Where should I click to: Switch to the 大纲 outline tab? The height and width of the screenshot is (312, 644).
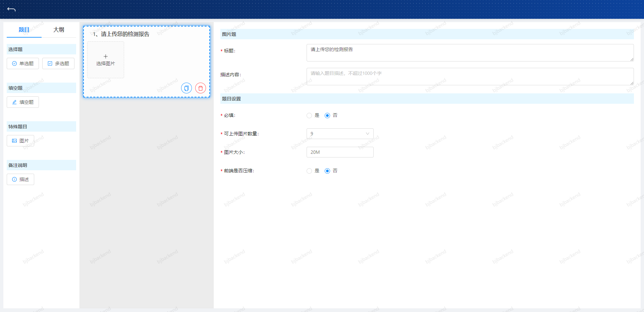(59, 30)
